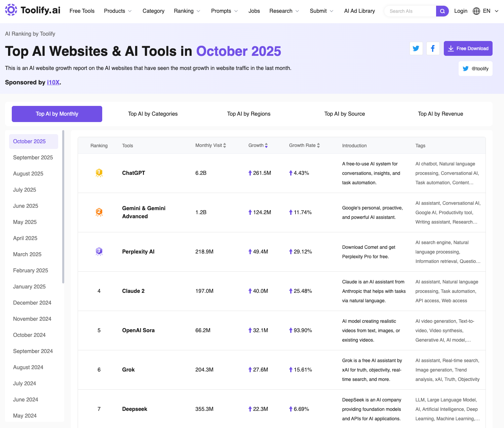
Task: Switch to Top AI by Regions tab
Action: (249, 114)
